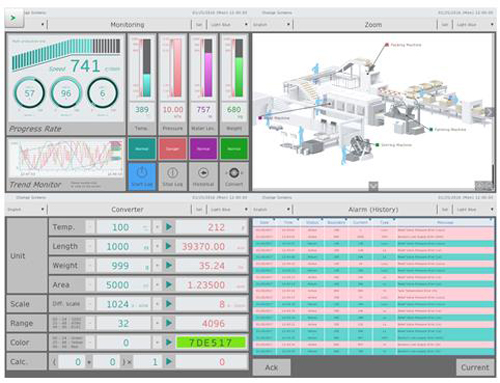The height and width of the screenshot is (383, 500).
Task: Toggle the teal Normal temperature status indicator
Action: point(142,149)
